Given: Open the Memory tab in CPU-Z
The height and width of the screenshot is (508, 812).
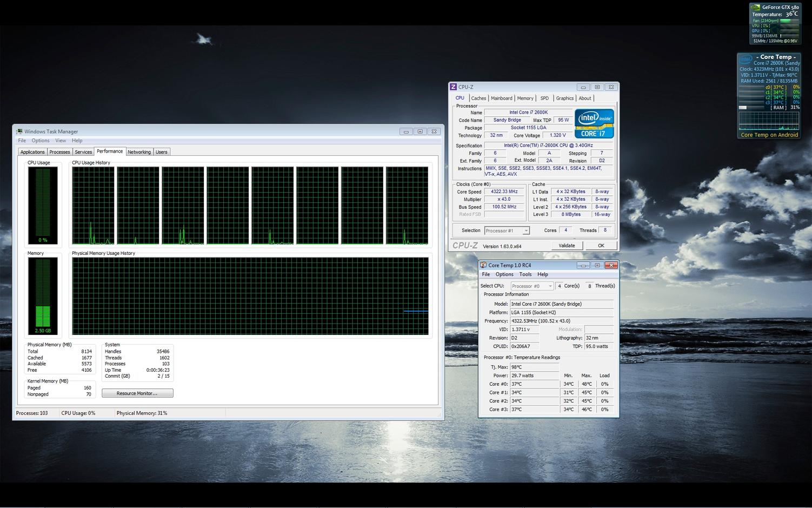Looking at the screenshot, I should click(525, 98).
